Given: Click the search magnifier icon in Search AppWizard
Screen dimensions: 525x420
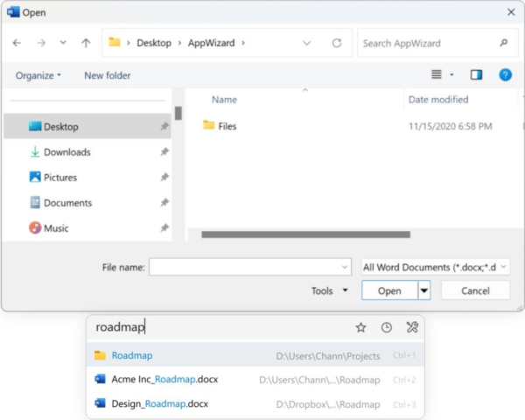Looking at the screenshot, I should click(503, 43).
